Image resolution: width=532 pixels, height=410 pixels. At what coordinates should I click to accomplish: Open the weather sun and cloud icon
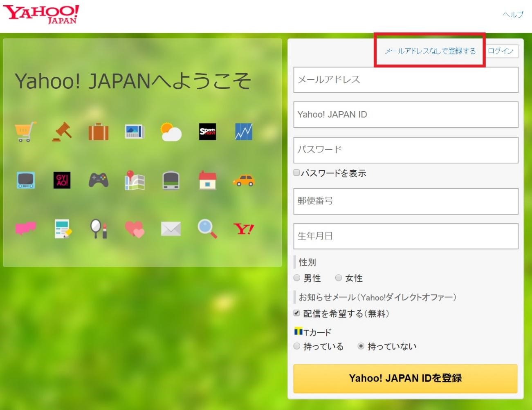(171, 132)
